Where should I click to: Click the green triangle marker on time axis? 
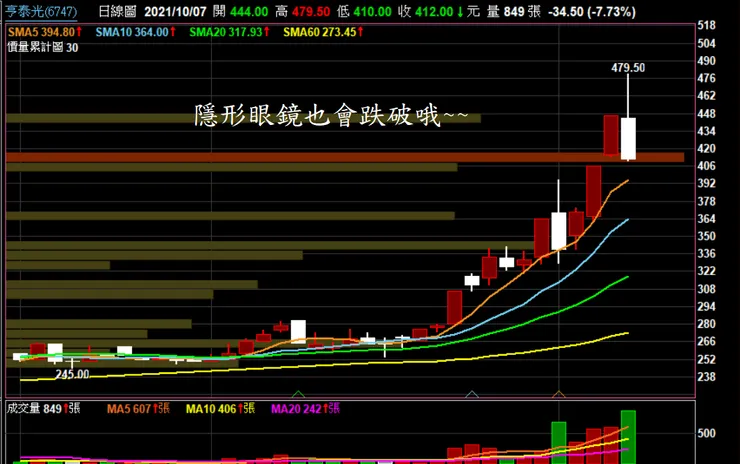[298, 394]
